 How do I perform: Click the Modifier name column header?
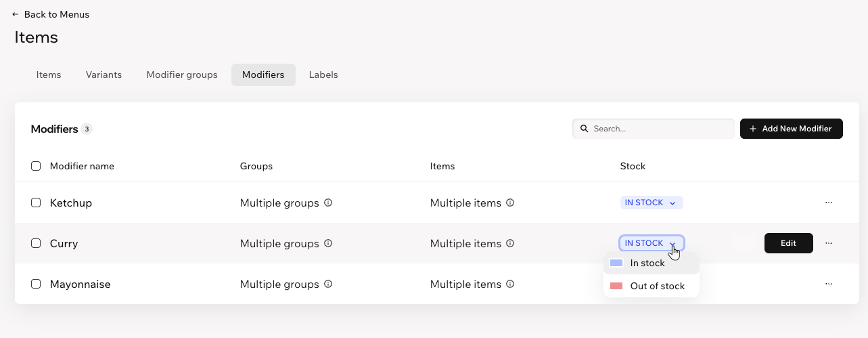pos(82,166)
